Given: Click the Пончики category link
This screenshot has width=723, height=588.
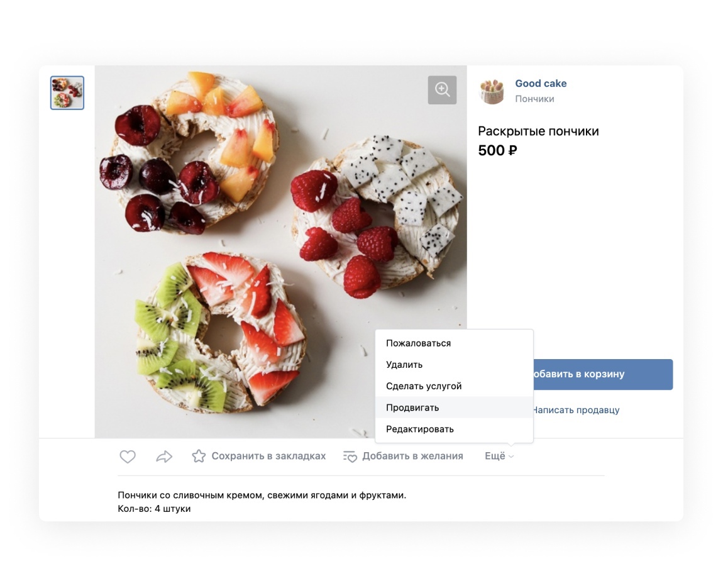Looking at the screenshot, I should coord(534,99).
